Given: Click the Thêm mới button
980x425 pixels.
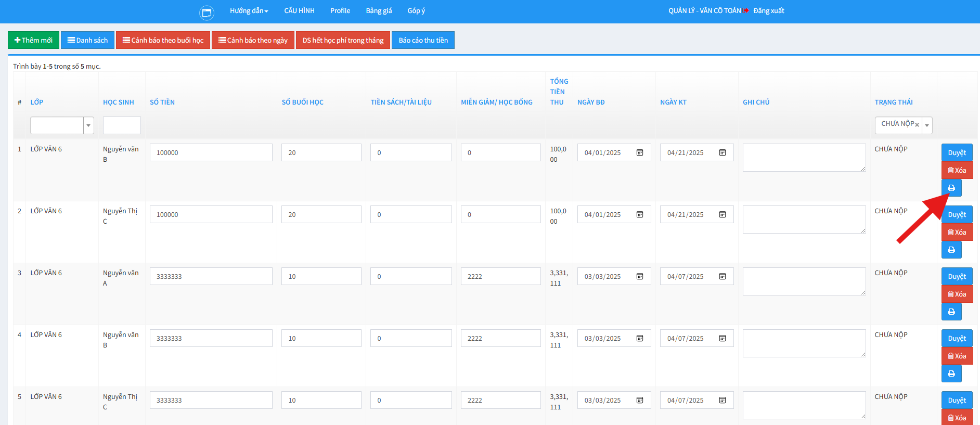Looking at the screenshot, I should [x=33, y=40].
